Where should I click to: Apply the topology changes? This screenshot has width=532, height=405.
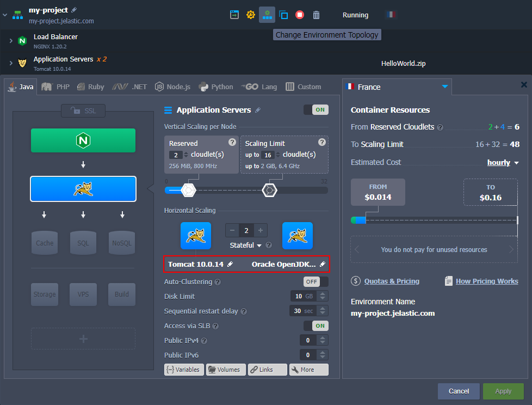tap(503, 391)
